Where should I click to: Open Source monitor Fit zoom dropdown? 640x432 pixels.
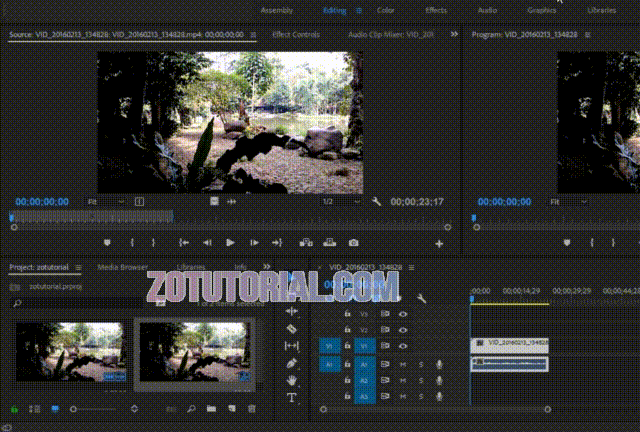click(x=106, y=202)
